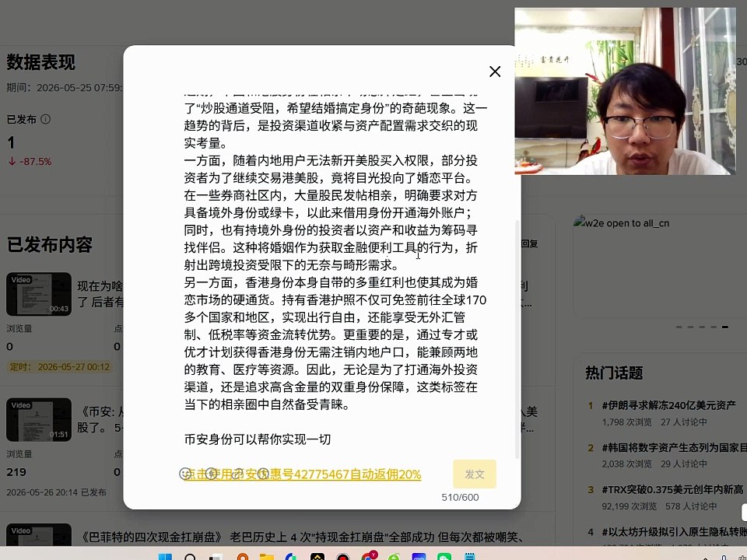Open hot topic #TRX突破0.375美元创年内新高
This screenshot has height=560, width=747.
click(672, 489)
